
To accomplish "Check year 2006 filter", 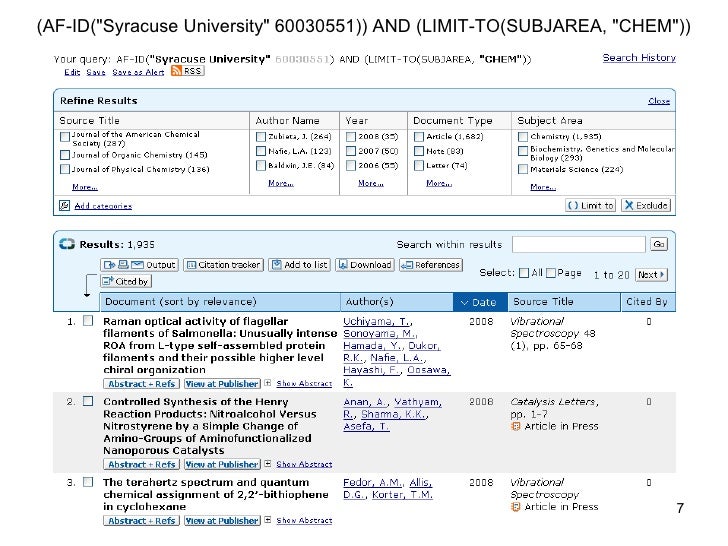I will (351, 165).
